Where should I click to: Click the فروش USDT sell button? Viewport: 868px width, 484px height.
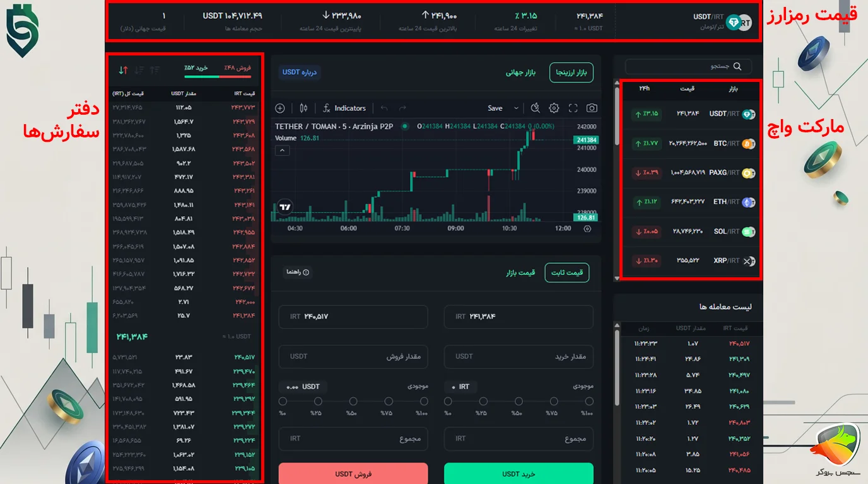tap(353, 473)
